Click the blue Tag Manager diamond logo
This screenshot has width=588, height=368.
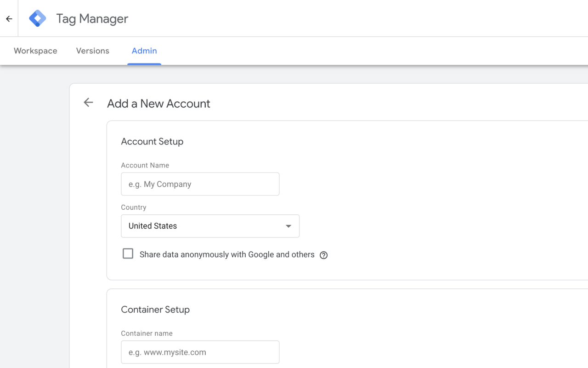click(38, 19)
